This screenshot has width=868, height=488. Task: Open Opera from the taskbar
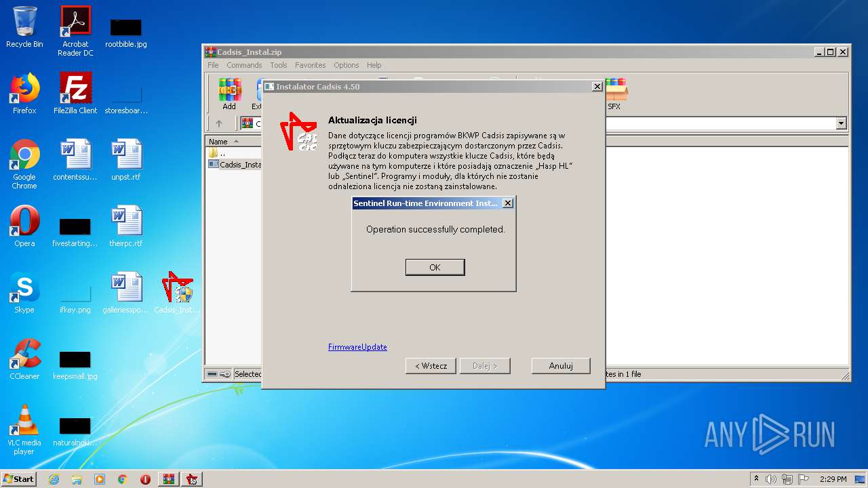(x=145, y=479)
